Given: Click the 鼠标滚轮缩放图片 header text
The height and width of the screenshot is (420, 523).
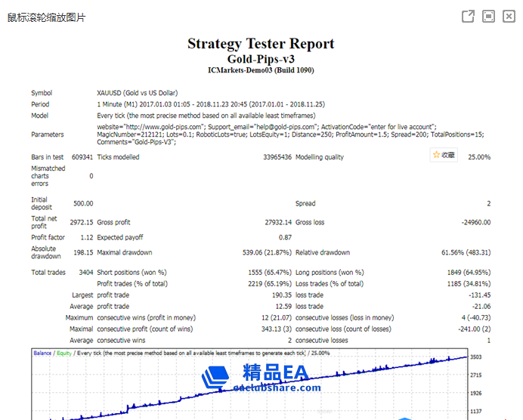Looking at the screenshot, I should coord(47,17).
